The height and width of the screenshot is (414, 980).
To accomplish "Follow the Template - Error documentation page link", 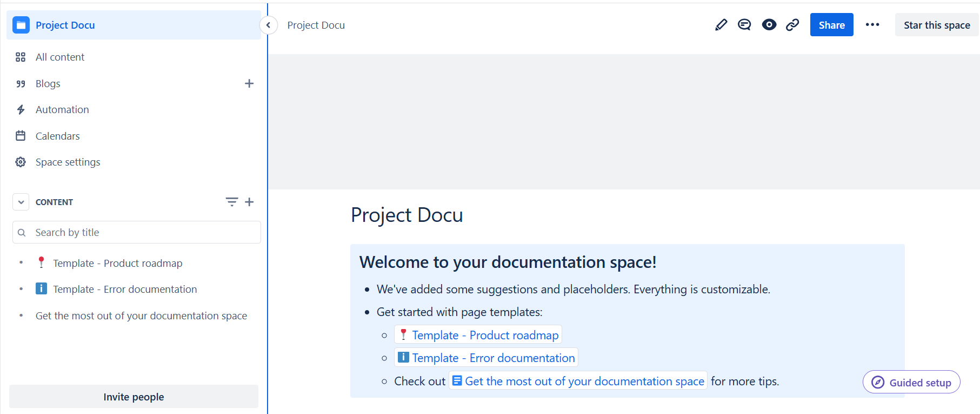I will click(486, 358).
